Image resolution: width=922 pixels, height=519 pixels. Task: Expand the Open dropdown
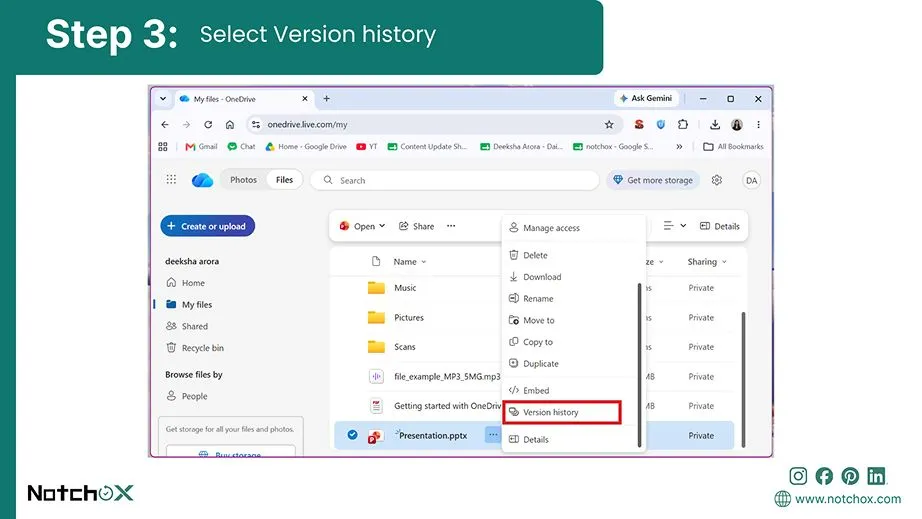pyautogui.click(x=362, y=226)
